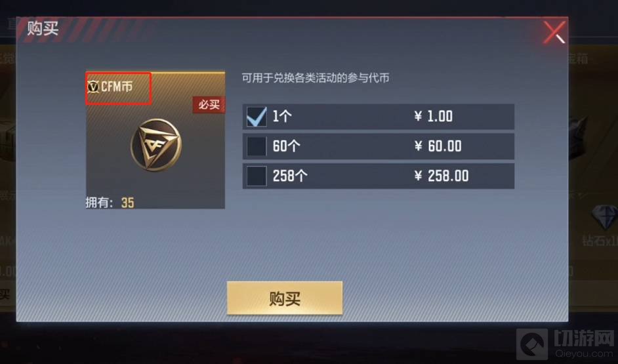
Task: Select the ¥ 258.00 price row
Action: 379,176
